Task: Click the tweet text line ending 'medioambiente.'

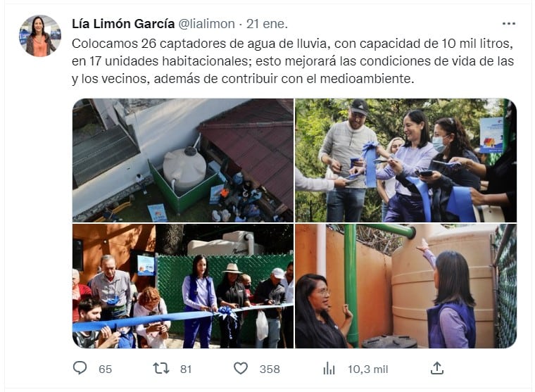Action: (243, 79)
